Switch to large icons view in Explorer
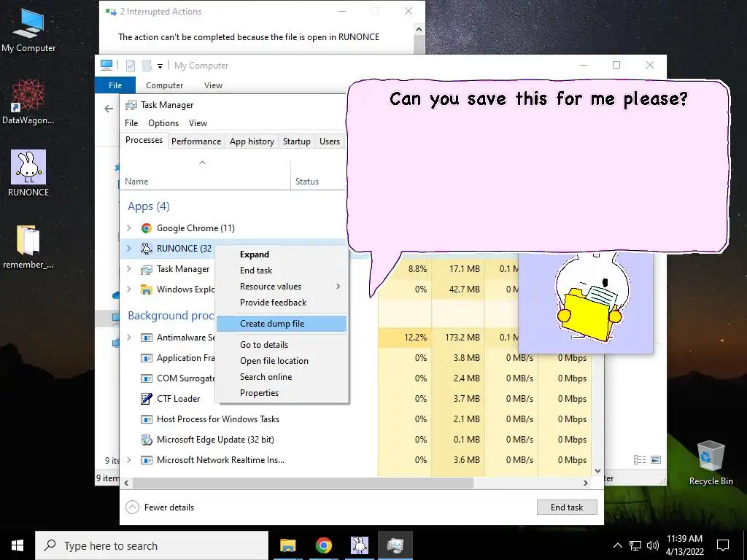 point(656,459)
